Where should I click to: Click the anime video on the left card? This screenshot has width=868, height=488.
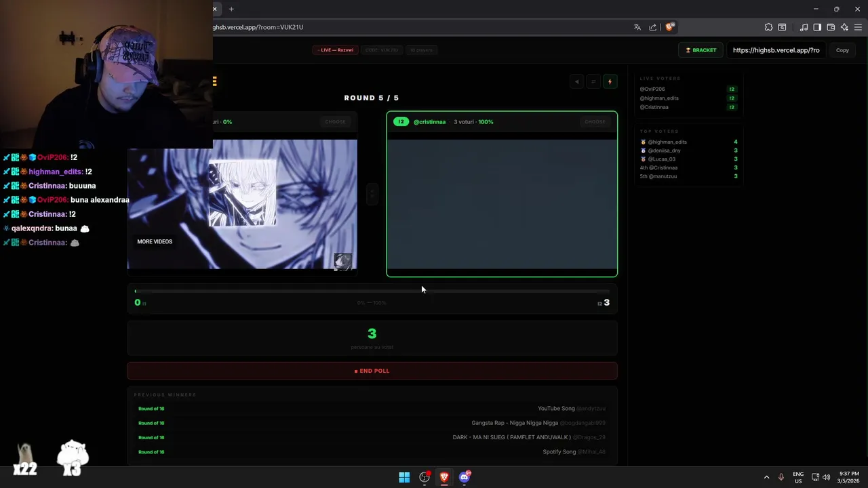coord(242,204)
